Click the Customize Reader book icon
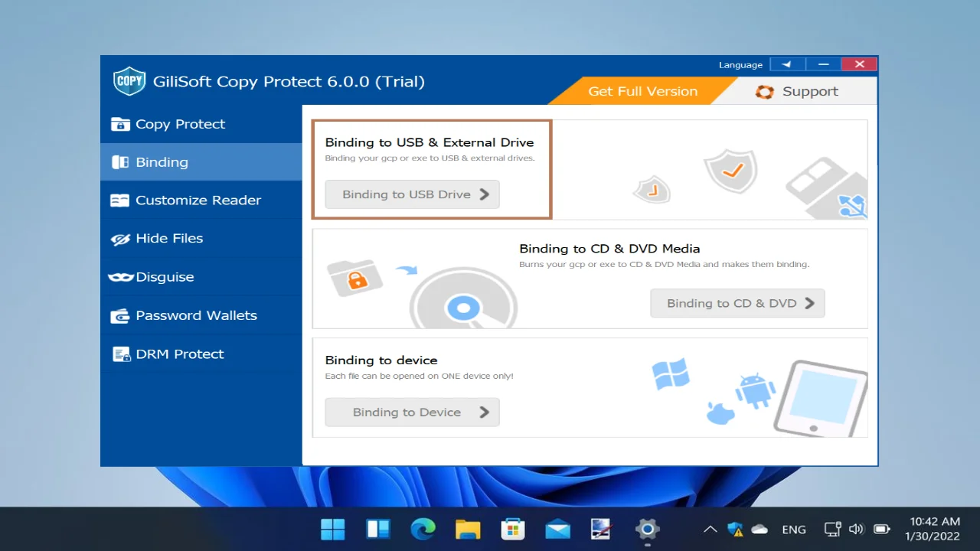The width and height of the screenshot is (980, 551). [x=120, y=201]
